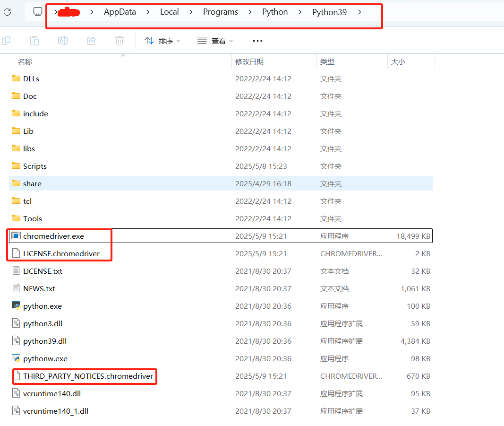Sort by 大小 column header
Viewport: 504px width, 426px height.
398,62
